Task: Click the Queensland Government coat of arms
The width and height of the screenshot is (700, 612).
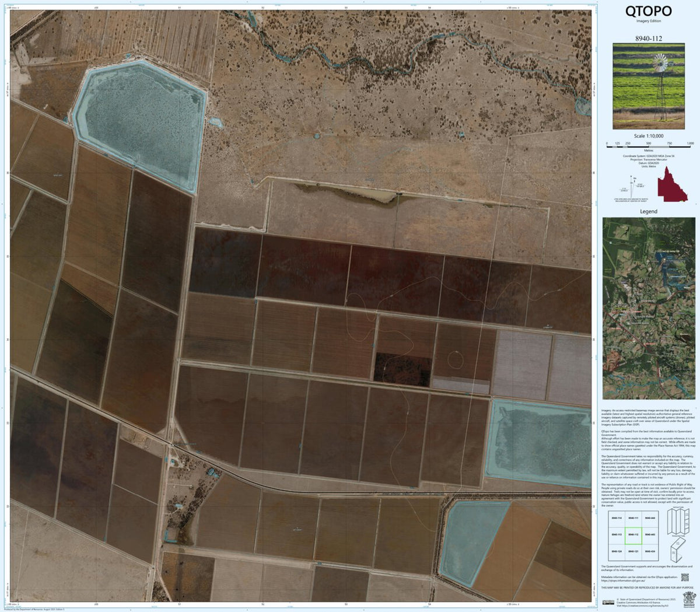Action: click(x=689, y=598)
